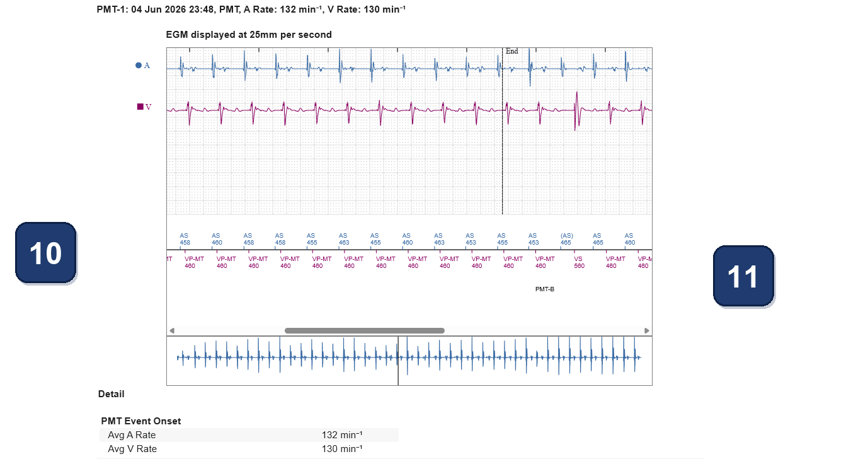
Task: Click the vertical position cursor in overview strip
Action: (398, 361)
